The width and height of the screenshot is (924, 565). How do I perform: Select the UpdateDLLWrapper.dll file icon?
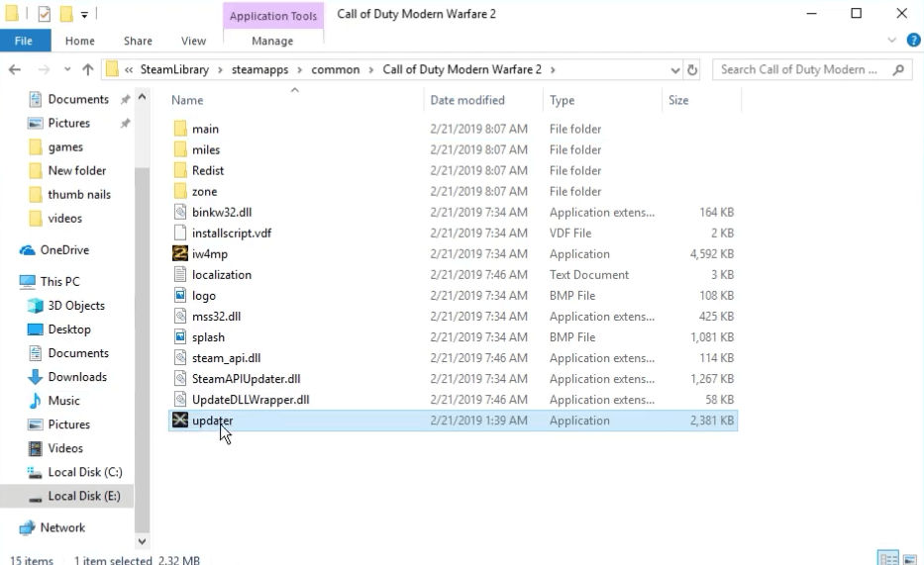179,400
